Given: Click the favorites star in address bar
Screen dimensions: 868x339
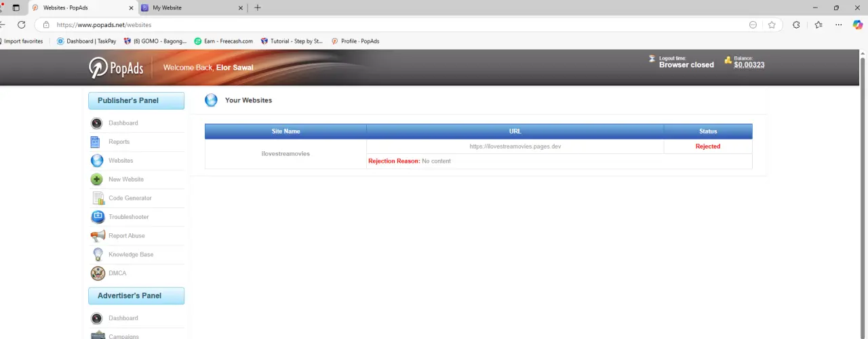Looking at the screenshot, I should coord(772,24).
